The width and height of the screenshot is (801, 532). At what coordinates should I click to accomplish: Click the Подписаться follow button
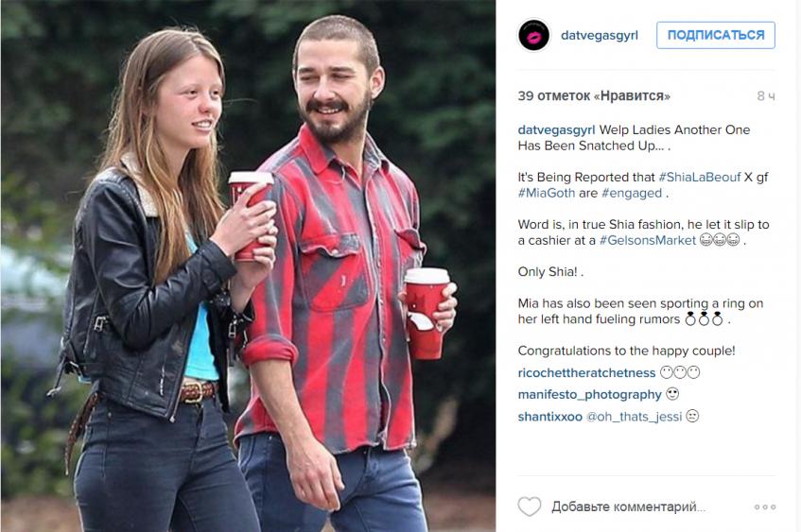point(716,35)
